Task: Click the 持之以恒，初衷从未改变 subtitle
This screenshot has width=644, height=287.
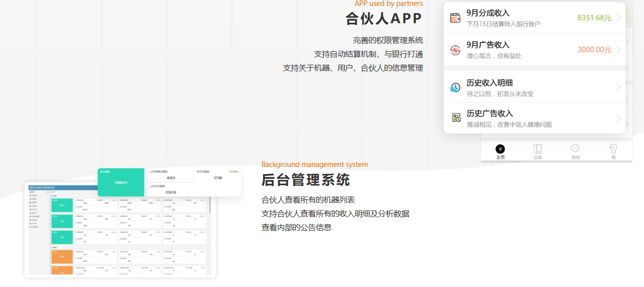Action: pyautogui.click(x=500, y=94)
